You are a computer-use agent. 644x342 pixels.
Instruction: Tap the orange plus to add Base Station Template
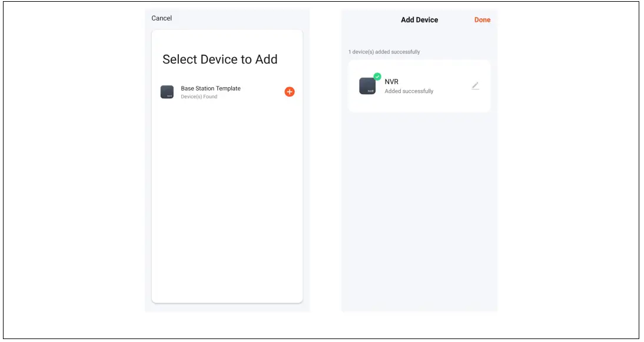(290, 92)
